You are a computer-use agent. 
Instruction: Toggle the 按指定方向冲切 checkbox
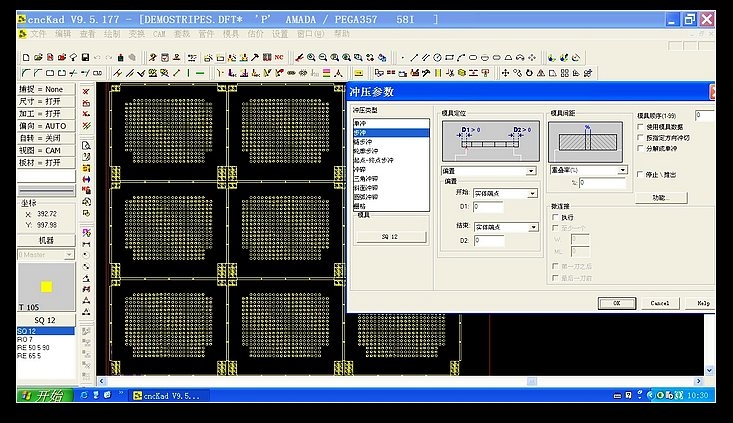coord(640,137)
